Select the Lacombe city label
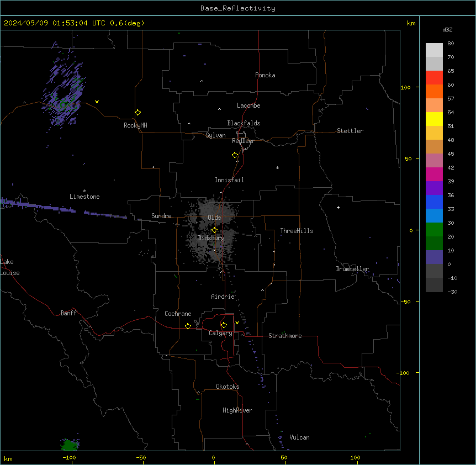Viewport: 476px width, 465px height. pyautogui.click(x=248, y=105)
